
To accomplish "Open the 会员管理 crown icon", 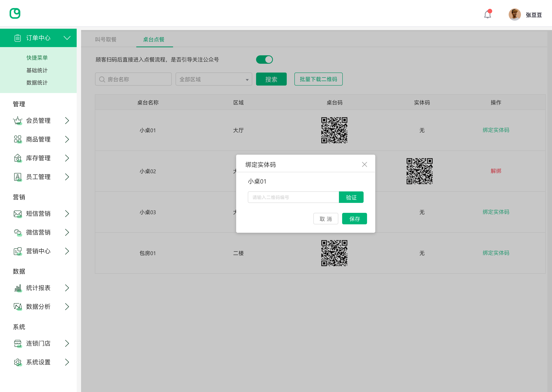I will (17, 120).
